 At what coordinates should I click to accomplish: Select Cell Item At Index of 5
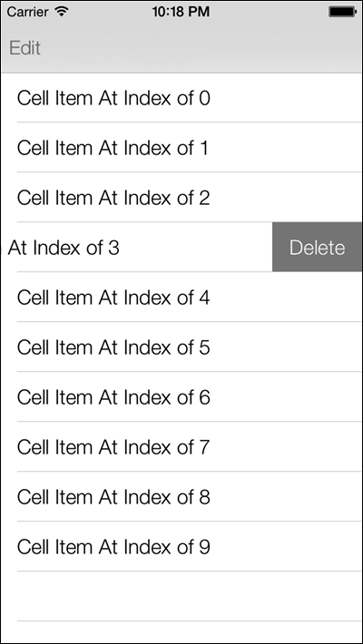pyautogui.click(x=181, y=347)
